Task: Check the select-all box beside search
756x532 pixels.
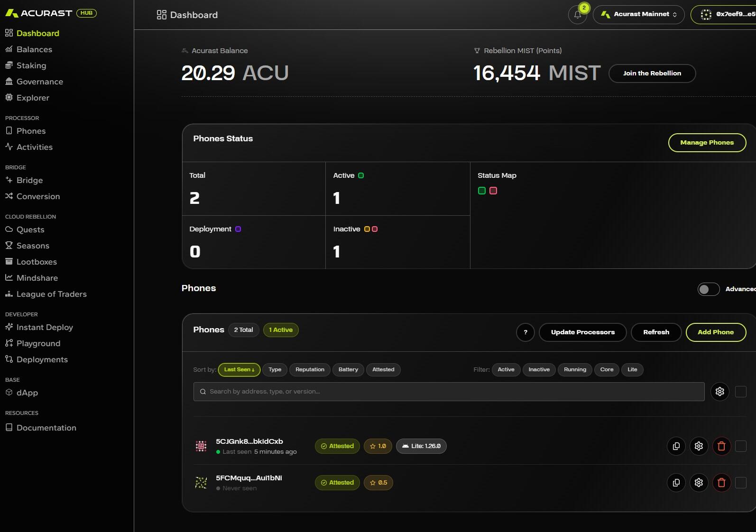Action: [x=741, y=392]
